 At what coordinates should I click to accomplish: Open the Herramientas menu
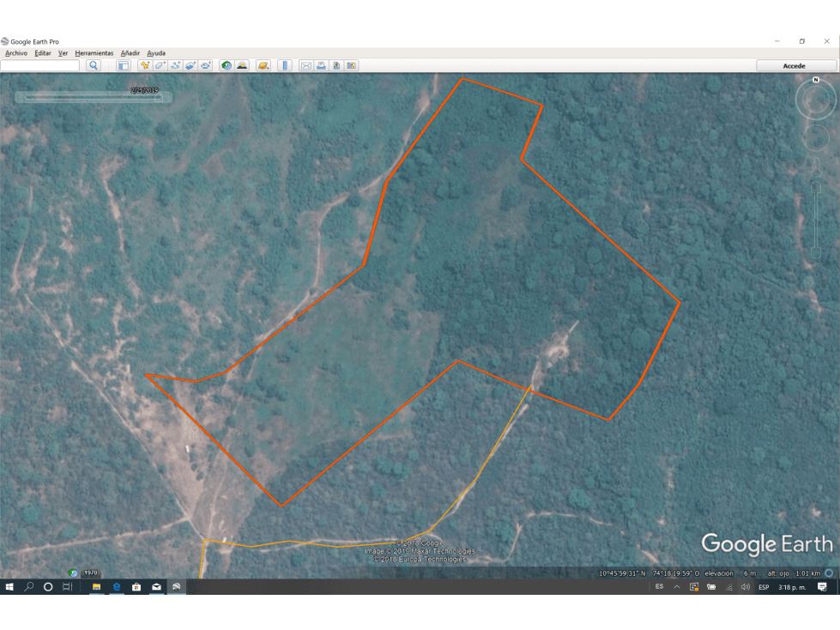click(94, 53)
